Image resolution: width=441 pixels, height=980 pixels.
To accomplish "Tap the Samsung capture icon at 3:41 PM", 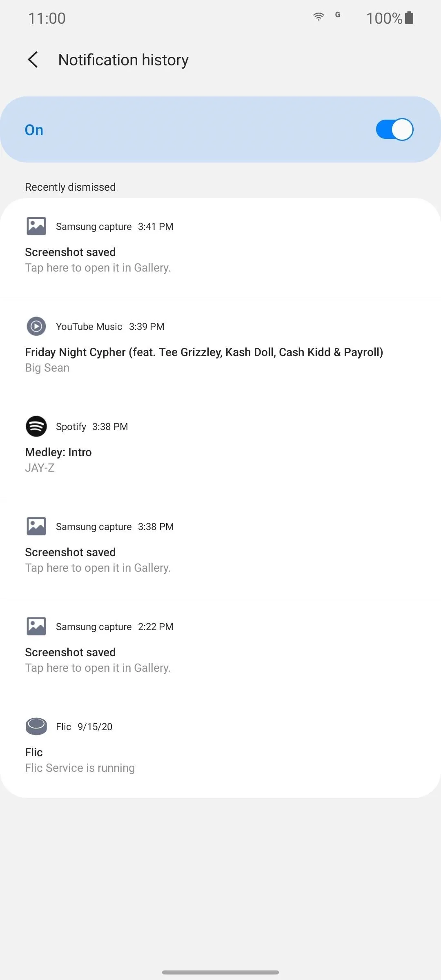I will pyautogui.click(x=36, y=226).
